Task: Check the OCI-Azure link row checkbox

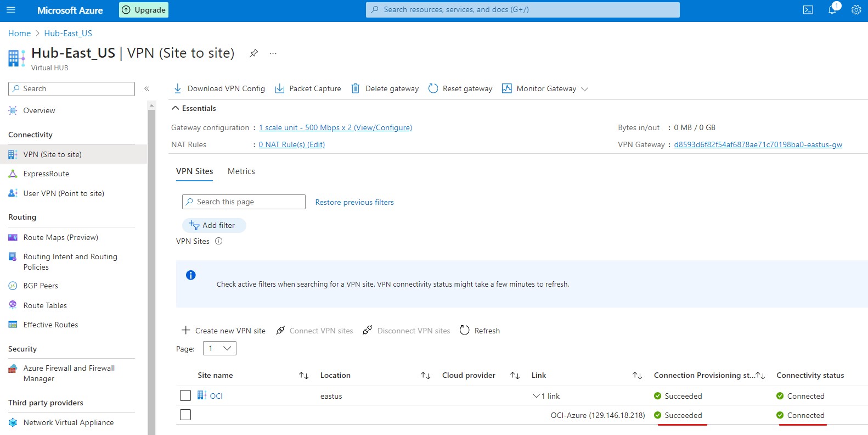Action: coord(185,415)
